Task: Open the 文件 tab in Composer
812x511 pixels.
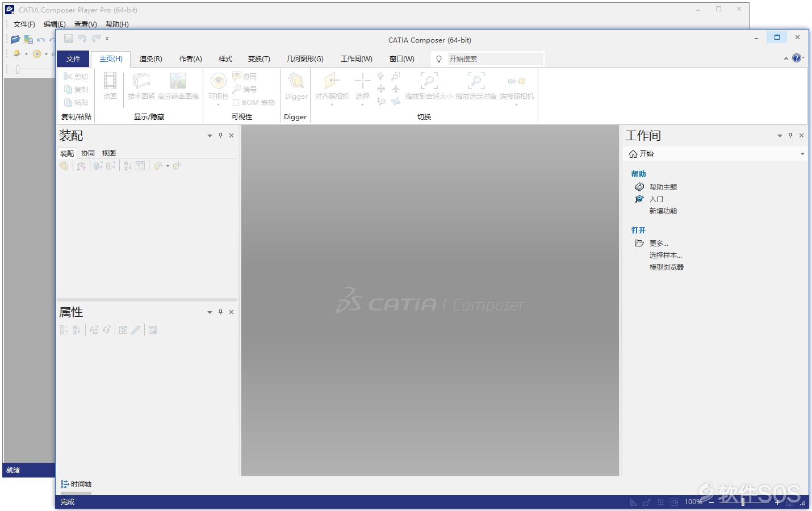Action: tap(73, 59)
